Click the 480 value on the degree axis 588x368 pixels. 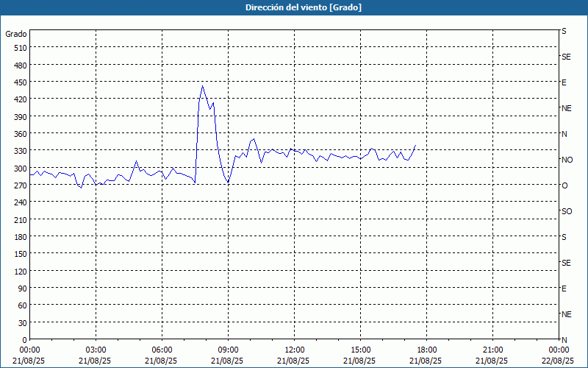[21, 66]
